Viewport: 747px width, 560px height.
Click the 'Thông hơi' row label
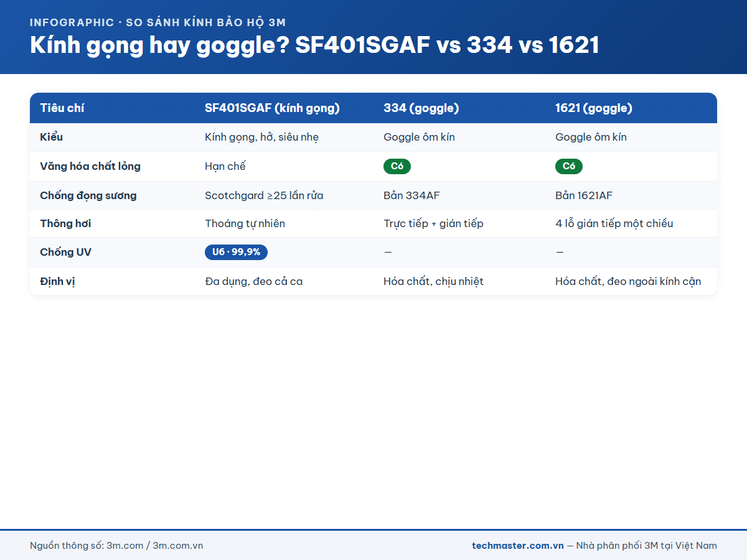pyautogui.click(x=65, y=223)
